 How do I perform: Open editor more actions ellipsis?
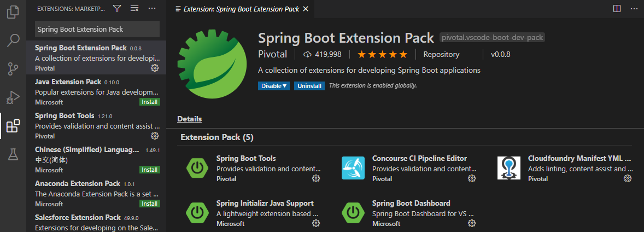[634, 8]
